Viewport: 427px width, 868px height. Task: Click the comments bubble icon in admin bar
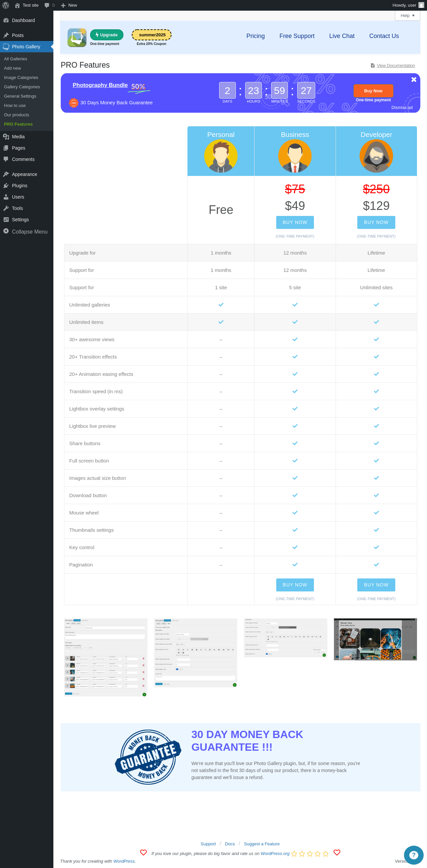pos(47,5)
